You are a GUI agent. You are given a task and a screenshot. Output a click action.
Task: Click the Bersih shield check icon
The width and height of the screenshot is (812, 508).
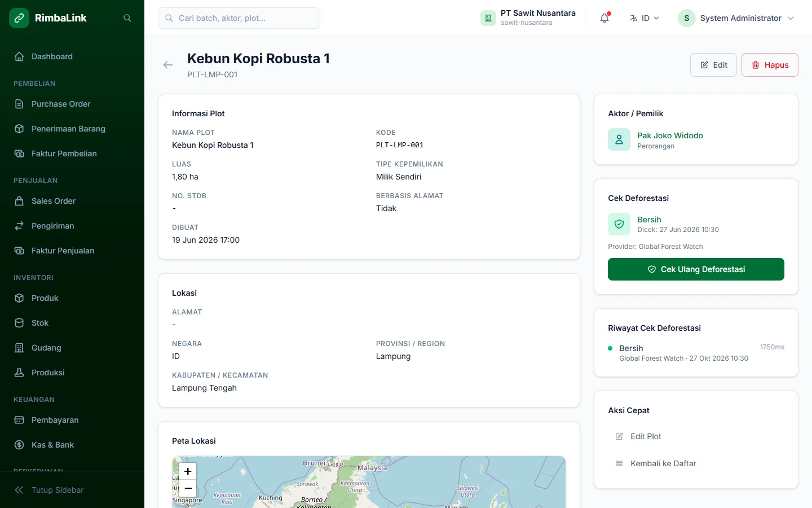coord(619,224)
